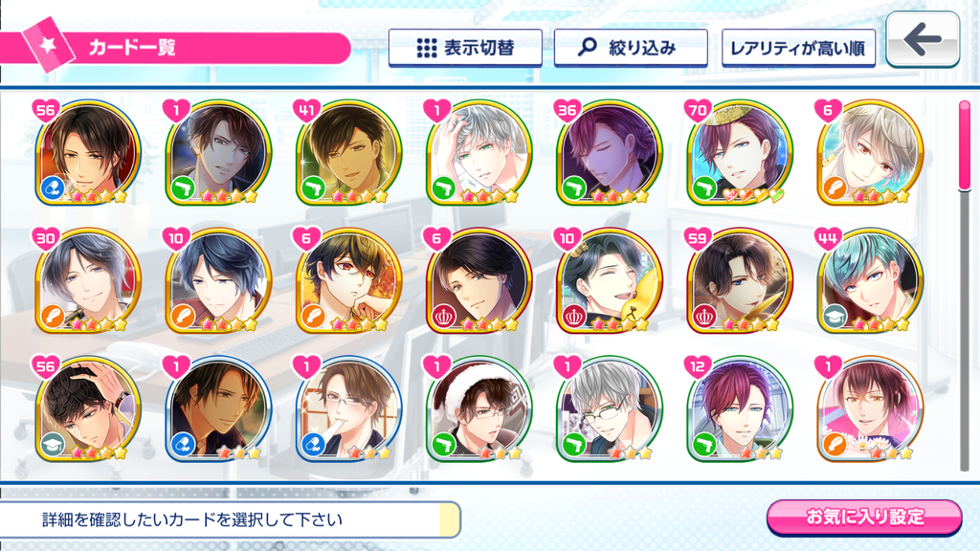Screen dimensions: 980x551
Task: Click the heart badge showing 36
Action: [x=567, y=111]
